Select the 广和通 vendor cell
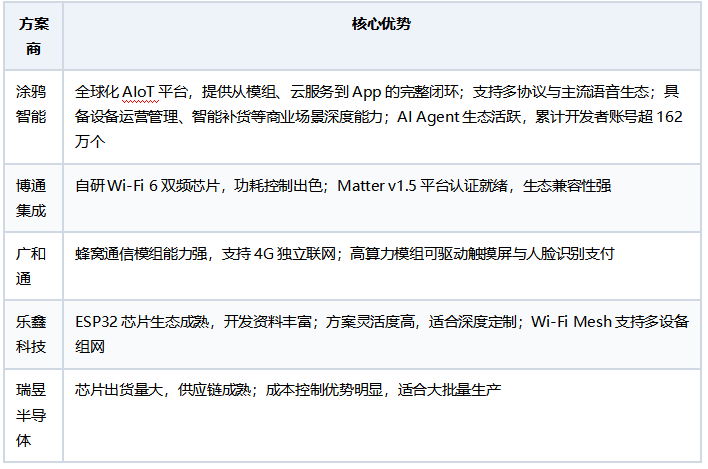This screenshot has height=469, width=708. click(33, 266)
